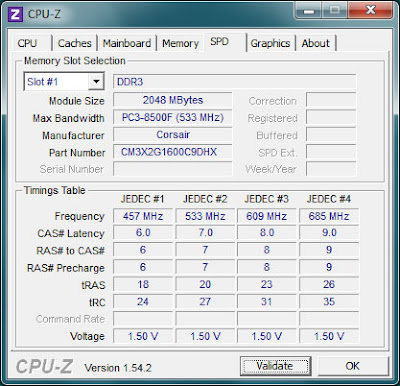400x386 pixels.
Task: Click the empty Correction field
Action: (x=331, y=100)
